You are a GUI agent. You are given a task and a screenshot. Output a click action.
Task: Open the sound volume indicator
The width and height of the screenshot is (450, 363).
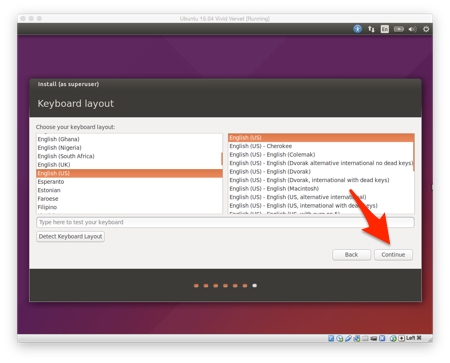coord(412,29)
